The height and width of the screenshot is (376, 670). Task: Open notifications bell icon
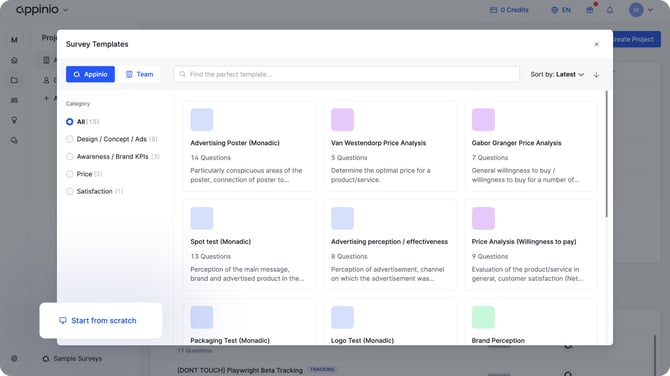610,10
